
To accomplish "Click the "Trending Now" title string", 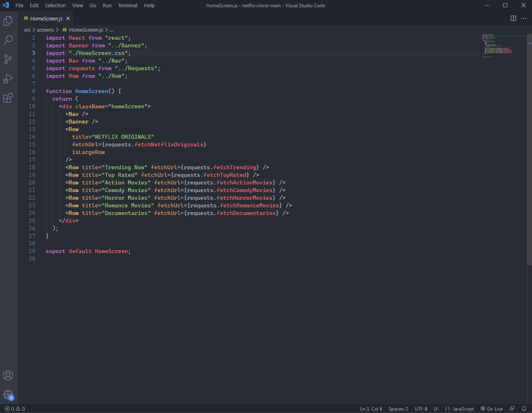I will (x=125, y=167).
